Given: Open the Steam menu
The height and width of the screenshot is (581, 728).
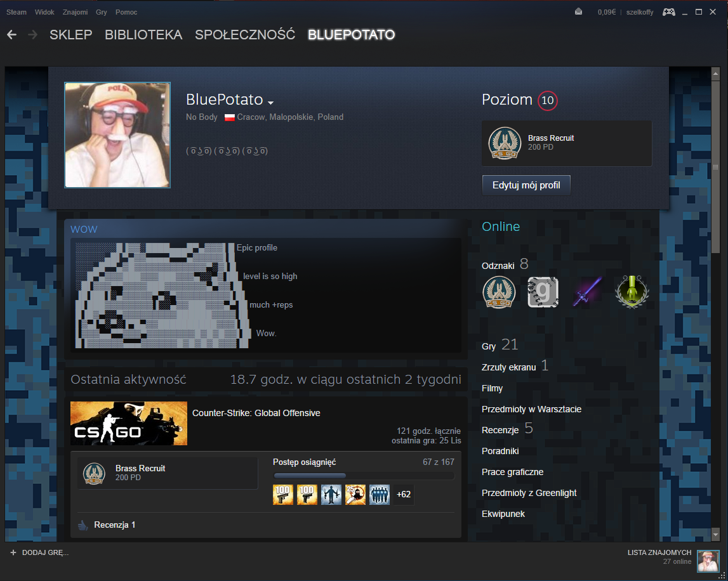Looking at the screenshot, I should 17,12.
